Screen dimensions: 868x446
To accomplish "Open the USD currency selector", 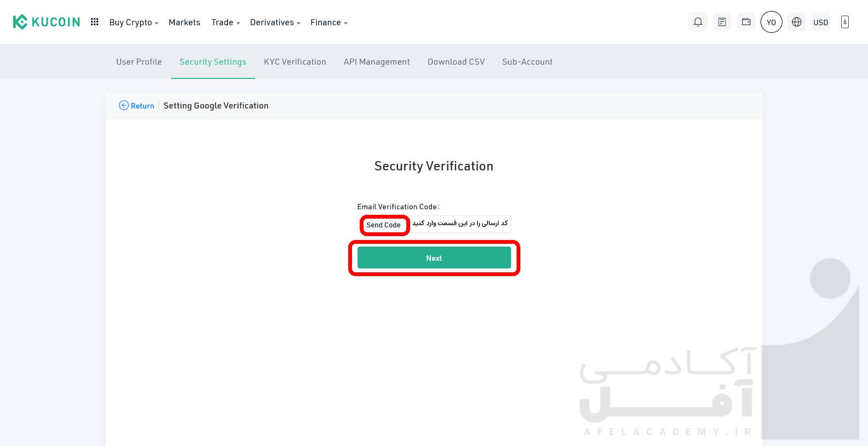I will click(x=820, y=22).
